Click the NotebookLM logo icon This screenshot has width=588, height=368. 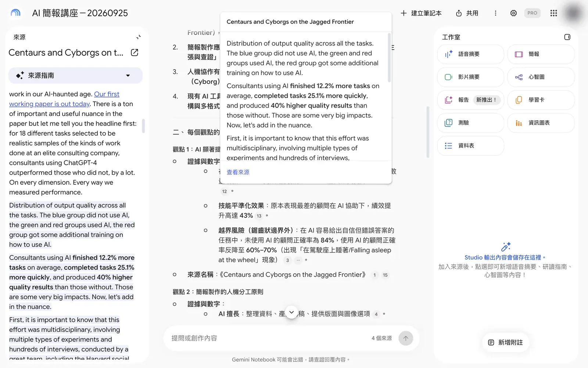[x=15, y=13]
